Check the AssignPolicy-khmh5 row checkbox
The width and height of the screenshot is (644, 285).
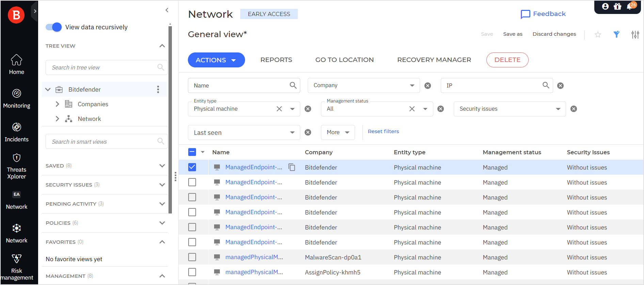coord(192,272)
